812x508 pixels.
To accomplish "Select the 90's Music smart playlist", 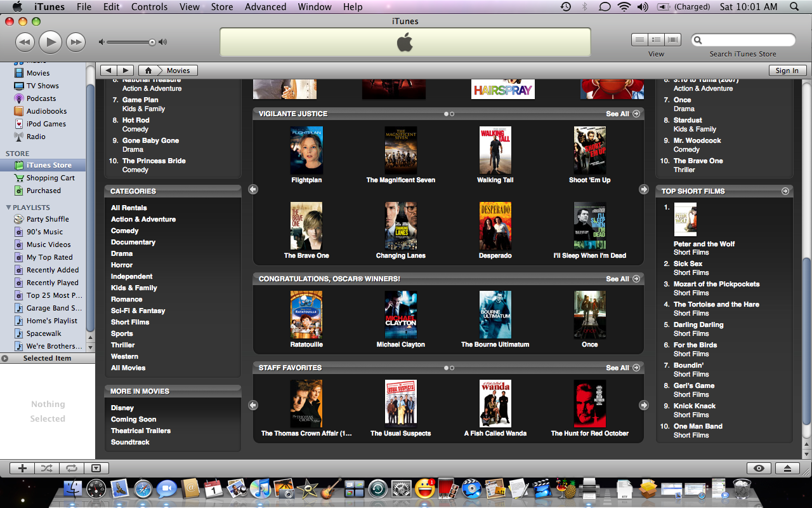I will (x=43, y=232).
